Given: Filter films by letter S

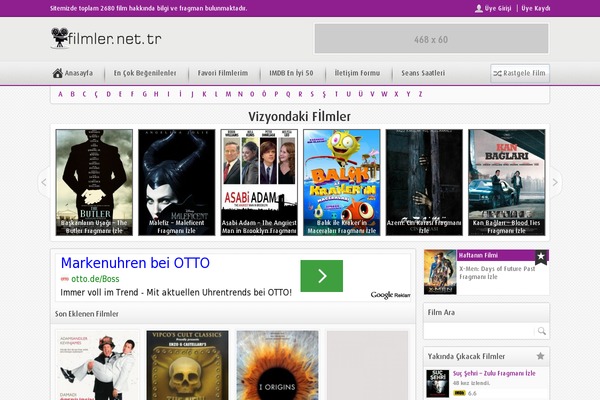Looking at the screenshot, I should 312,94.
